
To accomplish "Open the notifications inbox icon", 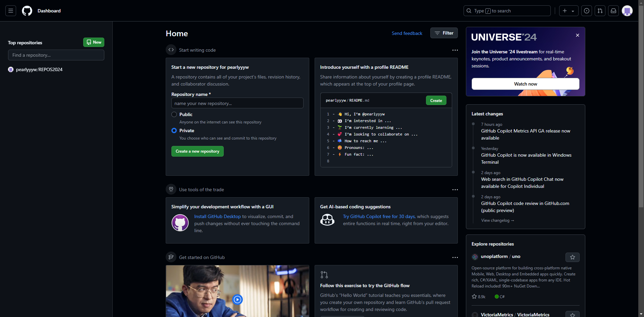I will click(x=613, y=11).
